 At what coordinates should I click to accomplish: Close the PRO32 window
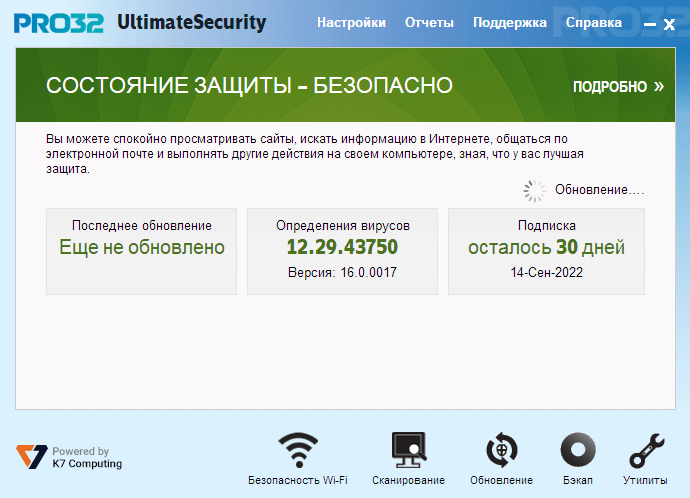(669, 24)
